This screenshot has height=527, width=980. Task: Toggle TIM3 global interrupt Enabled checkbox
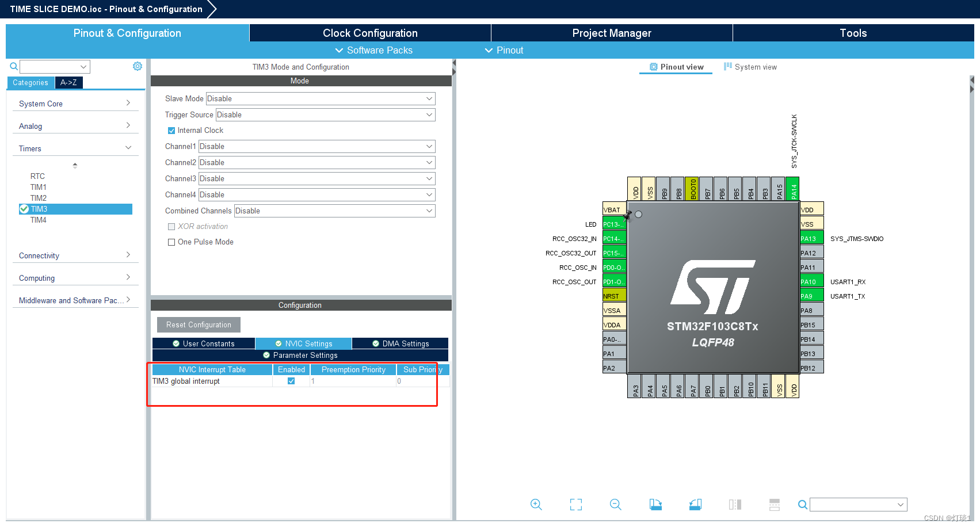coord(291,381)
